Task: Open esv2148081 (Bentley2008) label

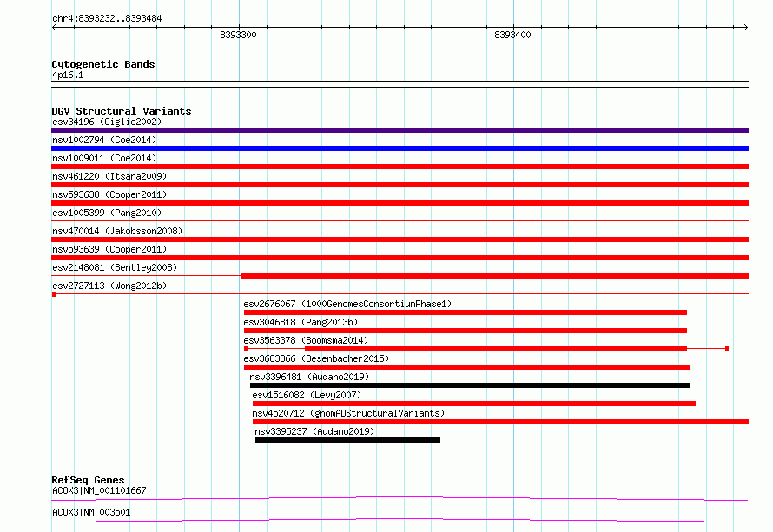Action: pyautogui.click(x=115, y=267)
